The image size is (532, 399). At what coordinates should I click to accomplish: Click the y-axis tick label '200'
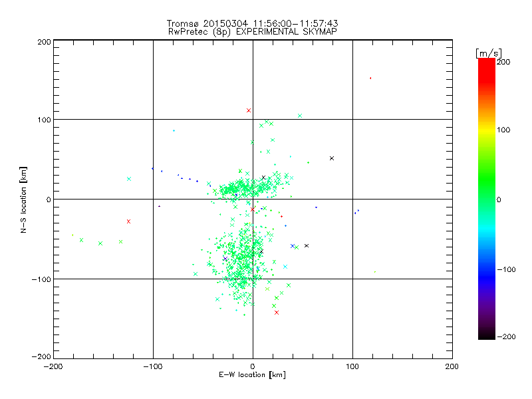44,42
